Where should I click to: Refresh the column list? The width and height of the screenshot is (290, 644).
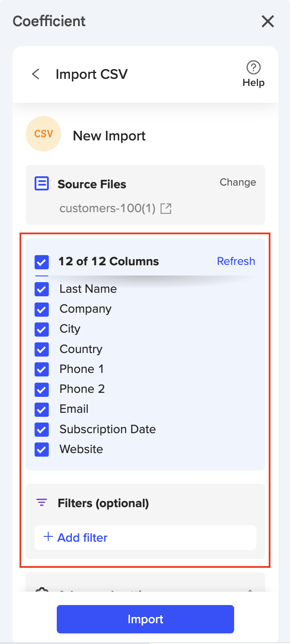(236, 261)
